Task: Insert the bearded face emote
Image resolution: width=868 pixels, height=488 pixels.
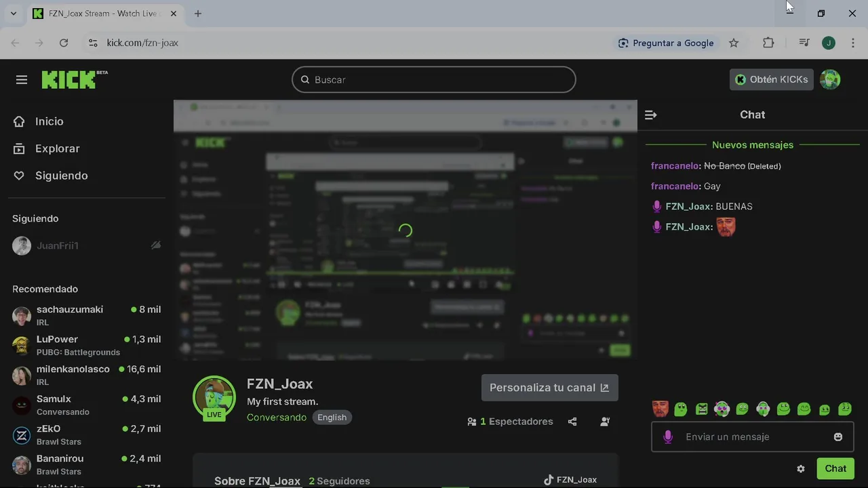Action: click(x=660, y=409)
